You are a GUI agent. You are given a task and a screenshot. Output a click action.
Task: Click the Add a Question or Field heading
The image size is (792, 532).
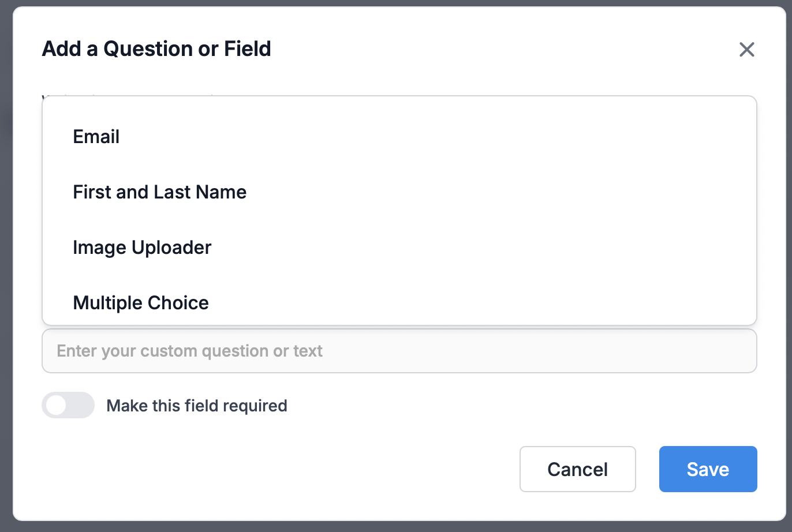pyautogui.click(x=156, y=49)
